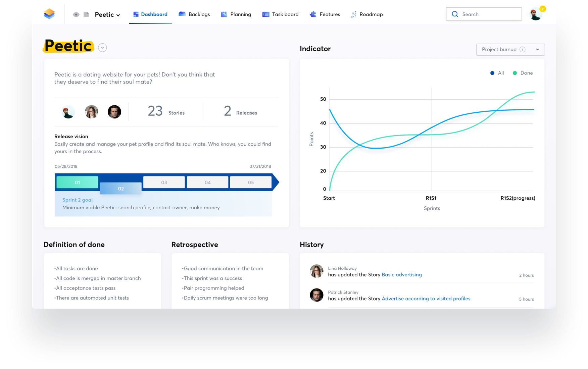
Task: Go to the Planning tab
Action: click(236, 14)
